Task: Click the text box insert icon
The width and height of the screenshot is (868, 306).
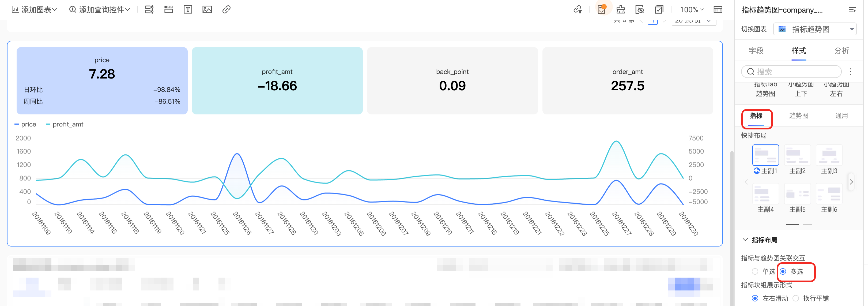Action: point(188,9)
